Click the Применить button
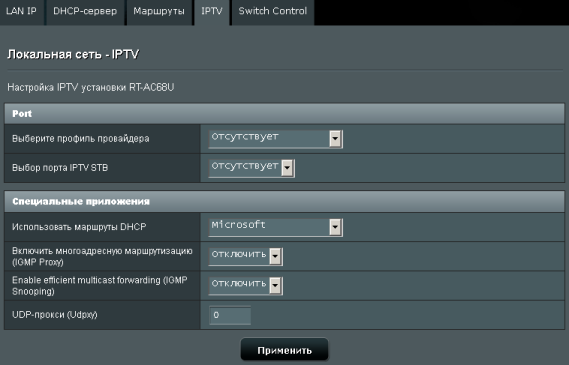569x365 pixels. [284, 350]
